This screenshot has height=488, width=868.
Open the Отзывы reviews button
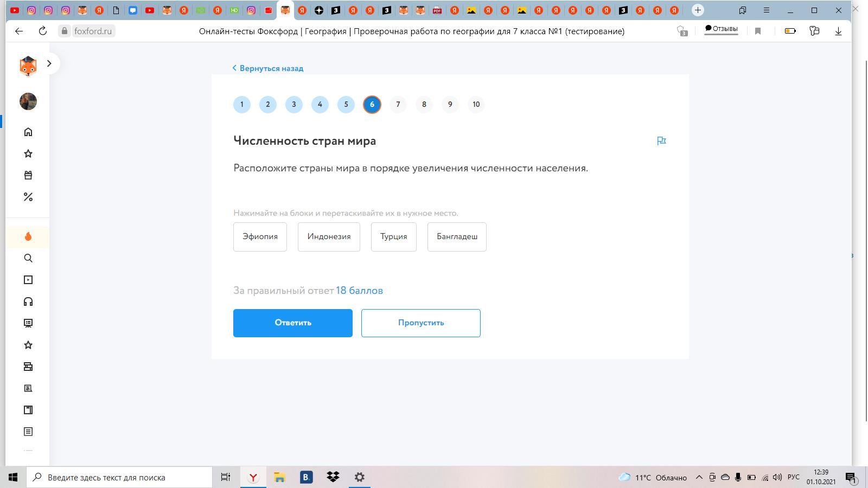(x=721, y=29)
